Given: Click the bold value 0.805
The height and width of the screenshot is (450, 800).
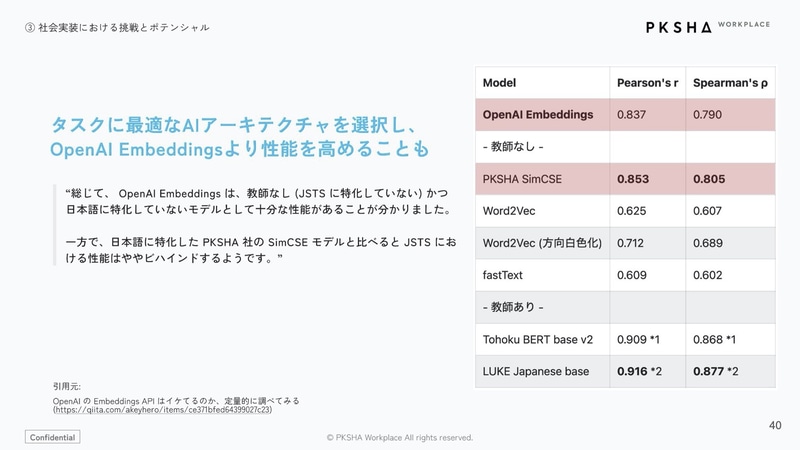Looking at the screenshot, I should click(x=709, y=179).
